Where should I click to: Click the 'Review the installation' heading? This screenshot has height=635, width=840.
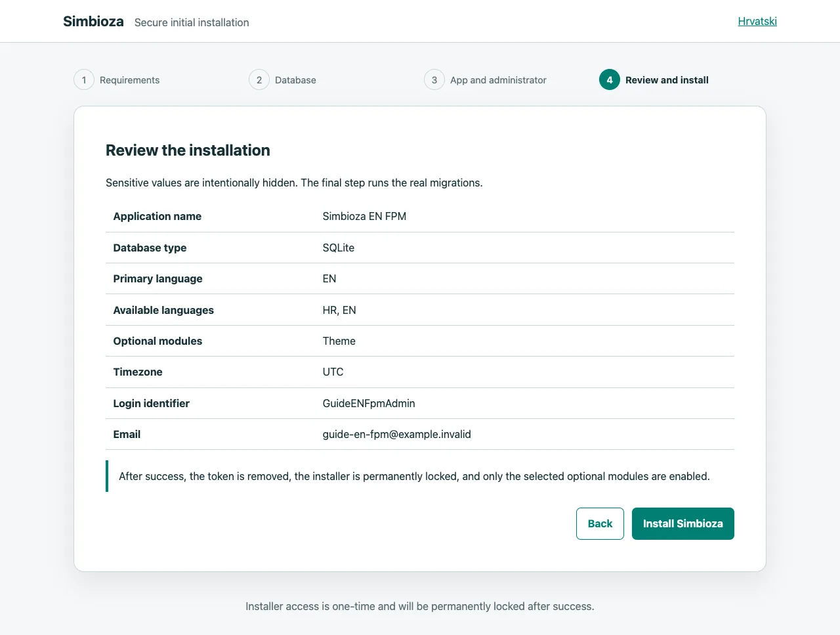188,150
